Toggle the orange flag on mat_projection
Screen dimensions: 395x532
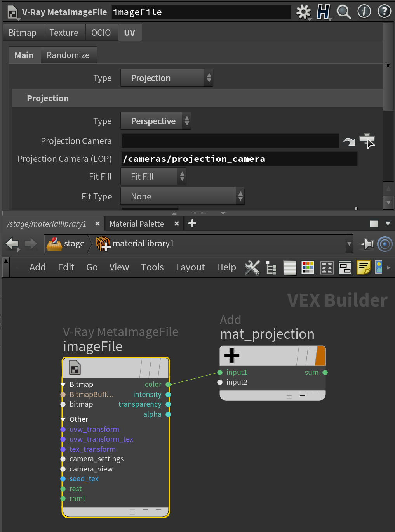point(320,355)
